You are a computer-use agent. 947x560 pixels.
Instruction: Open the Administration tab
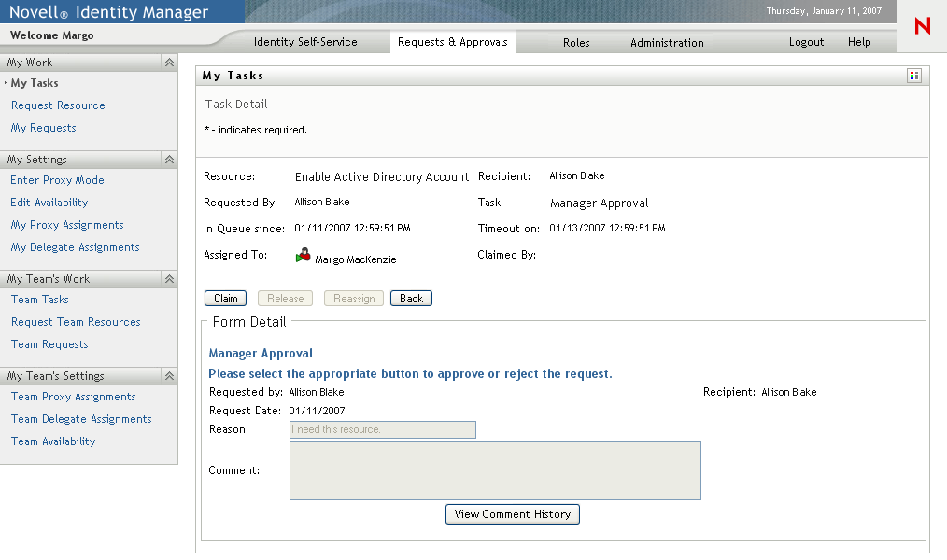tap(667, 43)
